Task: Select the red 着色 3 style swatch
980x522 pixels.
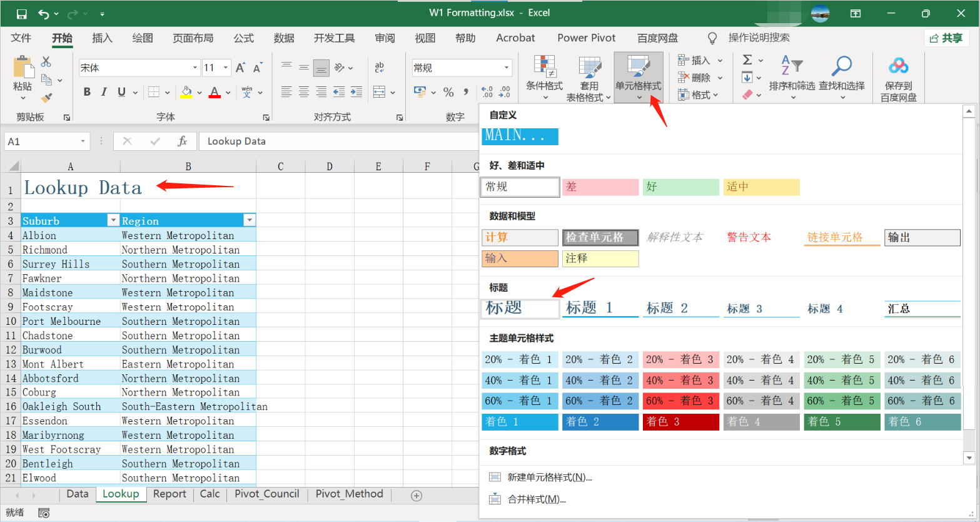Action: (680, 421)
